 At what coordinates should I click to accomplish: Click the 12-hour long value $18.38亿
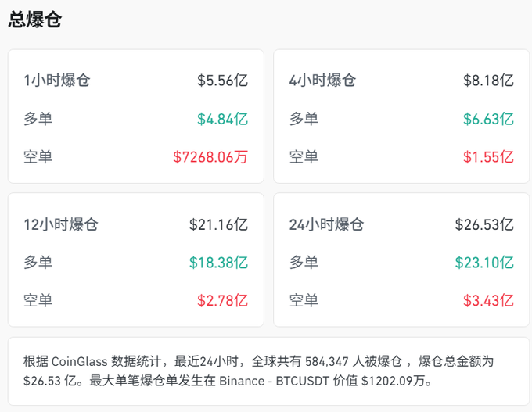click(218, 263)
